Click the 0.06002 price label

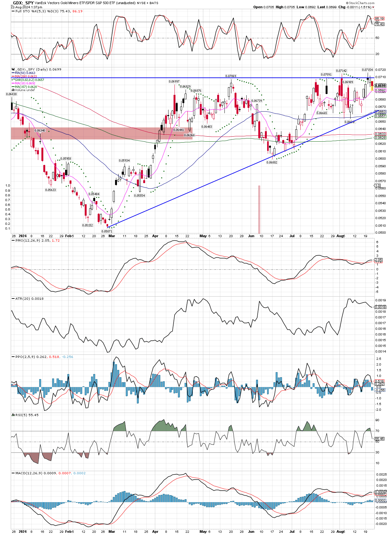(x=272, y=162)
